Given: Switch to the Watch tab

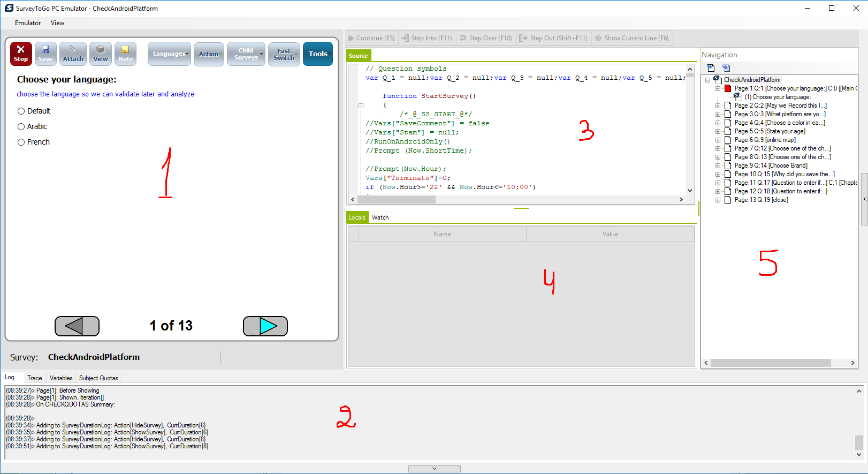Looking at the screenshot, I should (380, 217).
